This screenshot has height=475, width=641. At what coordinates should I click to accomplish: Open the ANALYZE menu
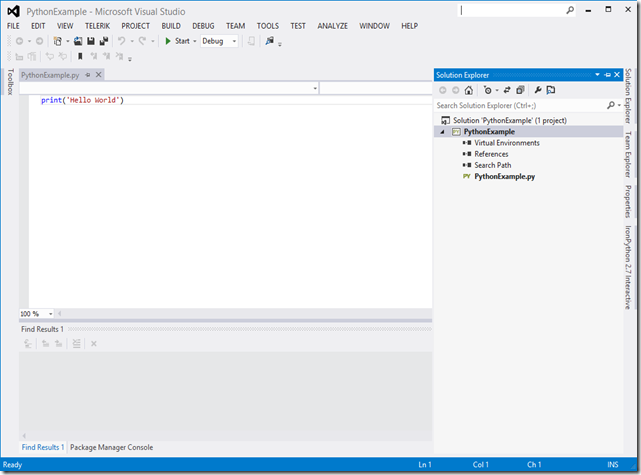pos(332,26)
